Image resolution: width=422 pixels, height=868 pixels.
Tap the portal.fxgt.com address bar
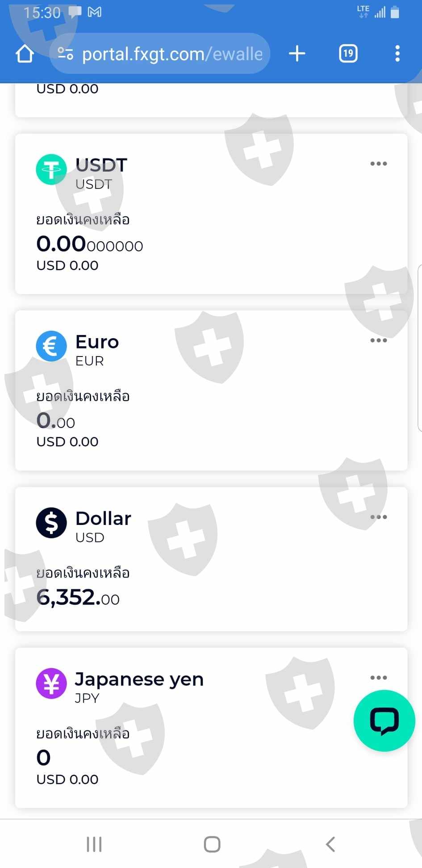pos(172,54)
